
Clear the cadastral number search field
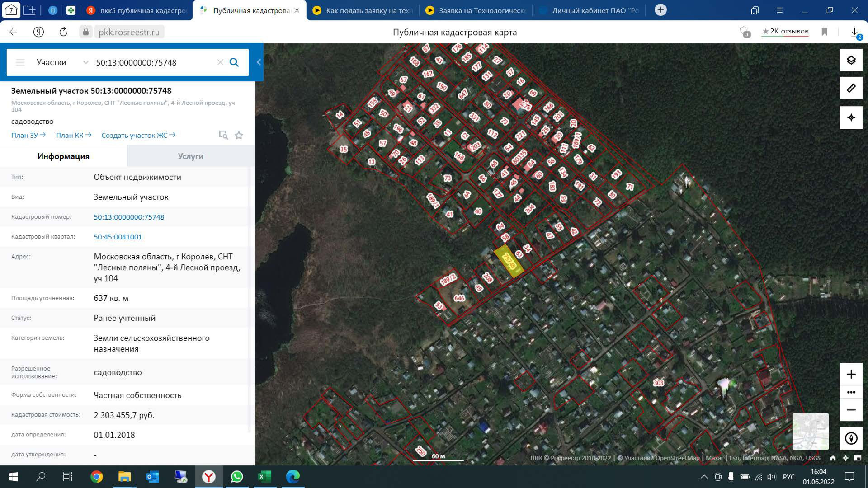220,62
